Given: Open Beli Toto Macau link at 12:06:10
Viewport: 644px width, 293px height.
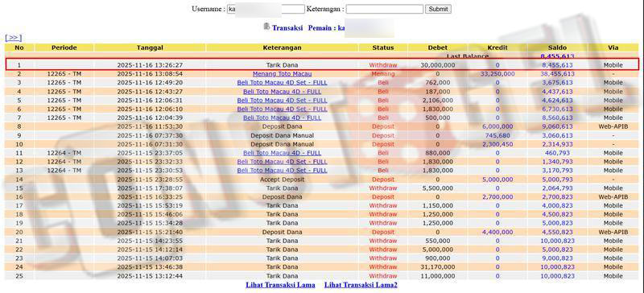Looking at the screenshot, I should (x=283, y=109).
